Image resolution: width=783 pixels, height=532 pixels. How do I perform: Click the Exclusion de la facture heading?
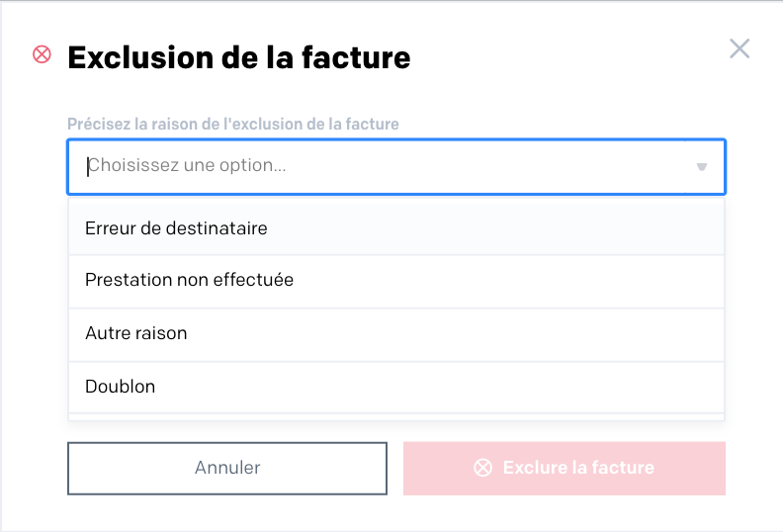(x=239, y=57)
